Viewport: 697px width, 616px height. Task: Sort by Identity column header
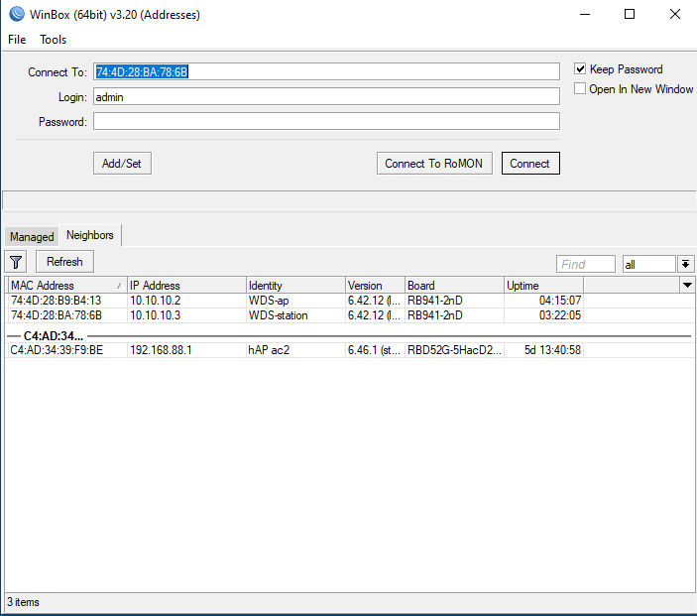click(295, 285)
